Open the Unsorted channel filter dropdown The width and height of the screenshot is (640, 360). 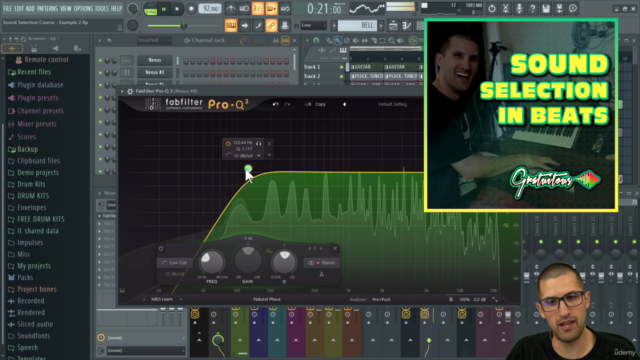pyautogui.click(x=154, y=40)
